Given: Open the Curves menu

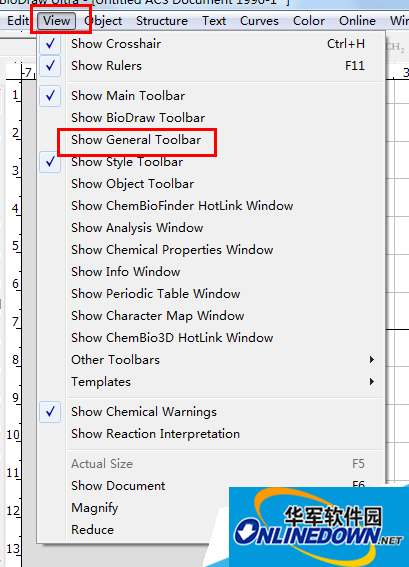Looking at the screenshot, I should [x=259, y=21].
